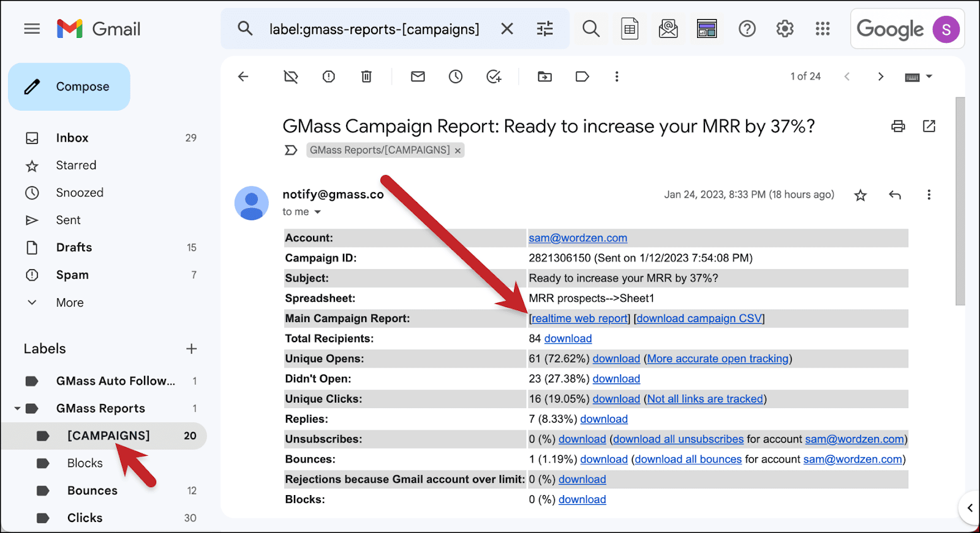Open message More menu near reply

tap(929, 195)
